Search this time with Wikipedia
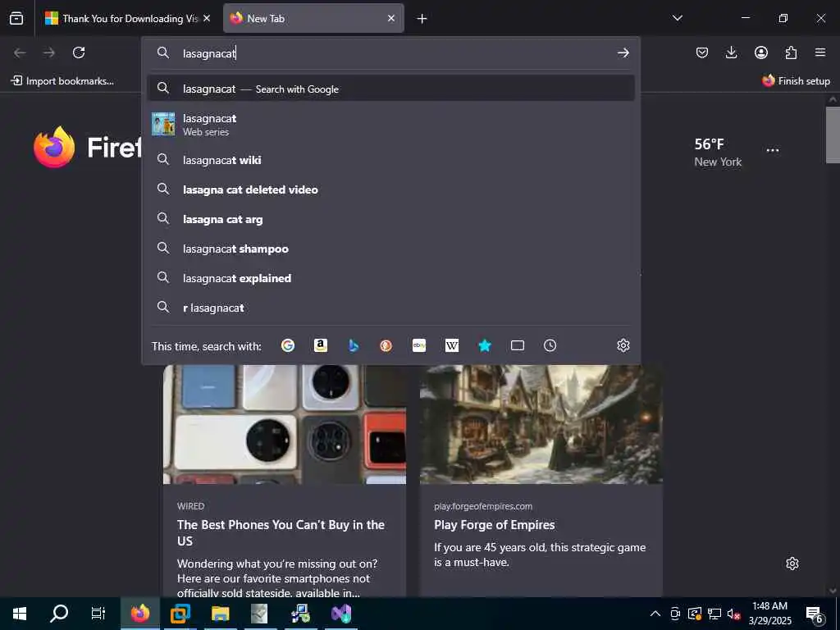 click(452, 345)
